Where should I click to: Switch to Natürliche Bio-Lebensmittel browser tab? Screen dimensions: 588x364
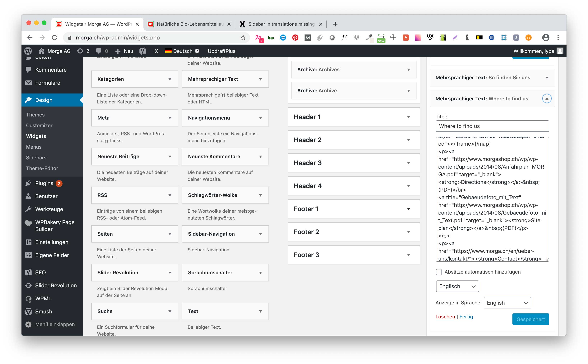point(189,24)
